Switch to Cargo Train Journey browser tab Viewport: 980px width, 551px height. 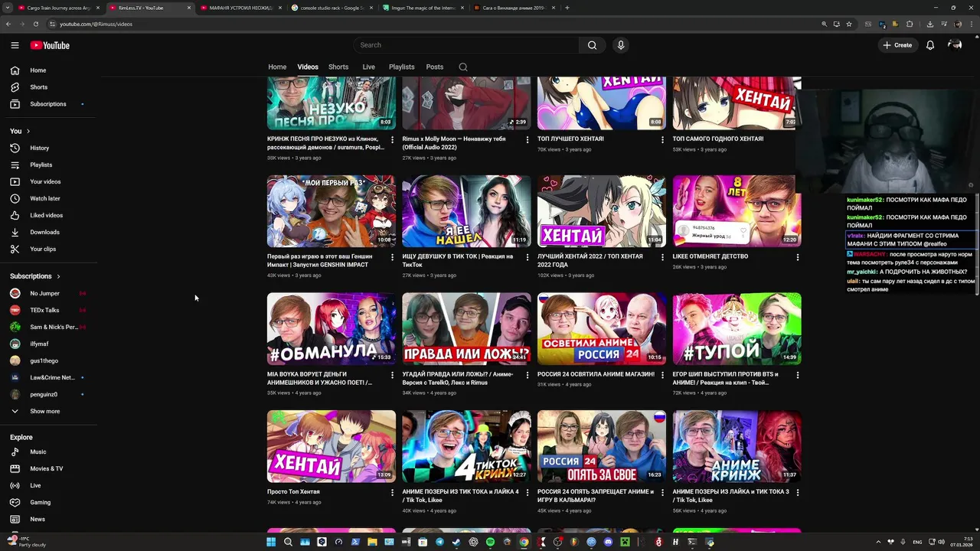(x=57, y=8)
